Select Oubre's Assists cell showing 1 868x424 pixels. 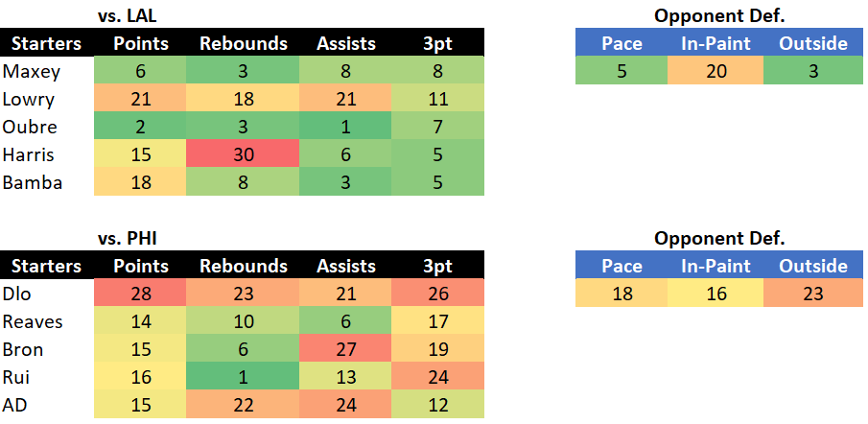[346, 127]
